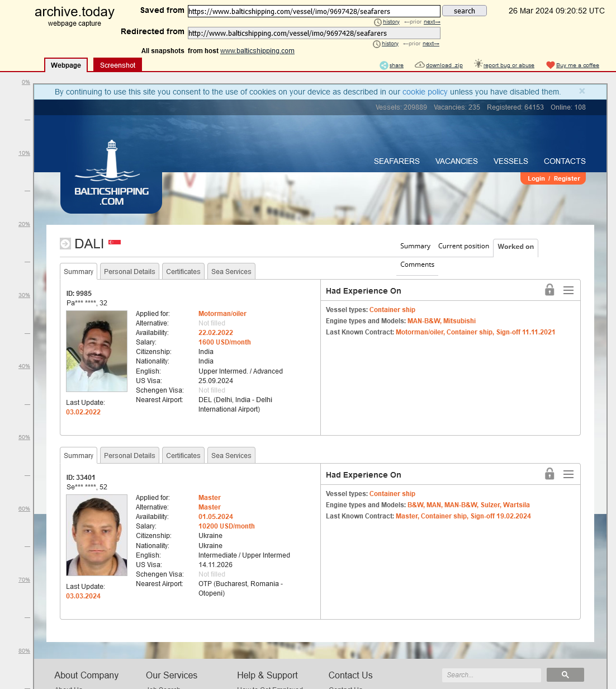
Task: Close the cookie consent banner
Action: (x=582, y=91)
